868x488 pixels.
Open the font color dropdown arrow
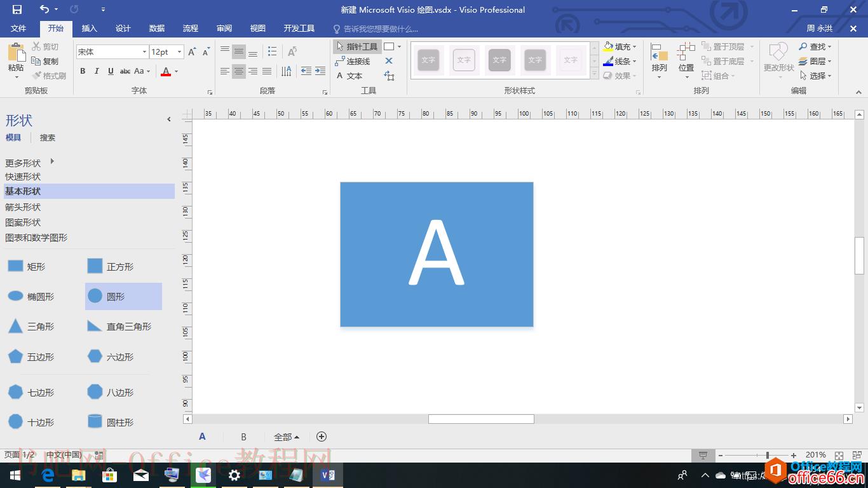[x=176, y=71]
